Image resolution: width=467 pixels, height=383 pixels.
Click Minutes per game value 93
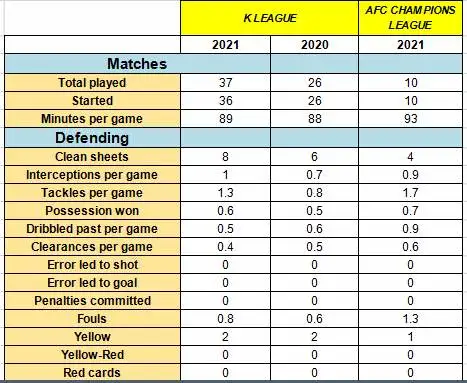point(410,119)
